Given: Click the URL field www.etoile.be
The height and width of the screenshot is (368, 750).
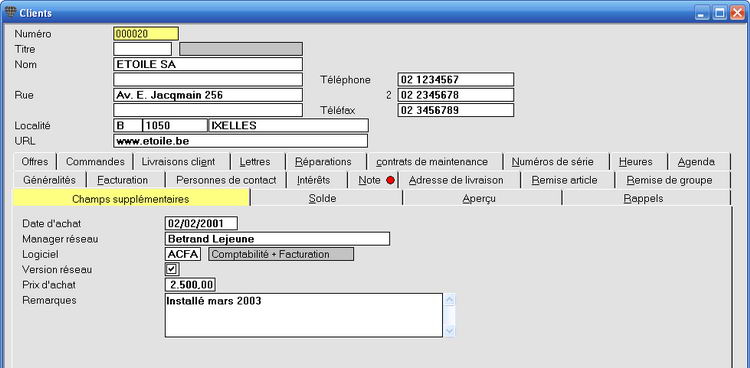Looking at the screenshot, I should tap(241, 141).
